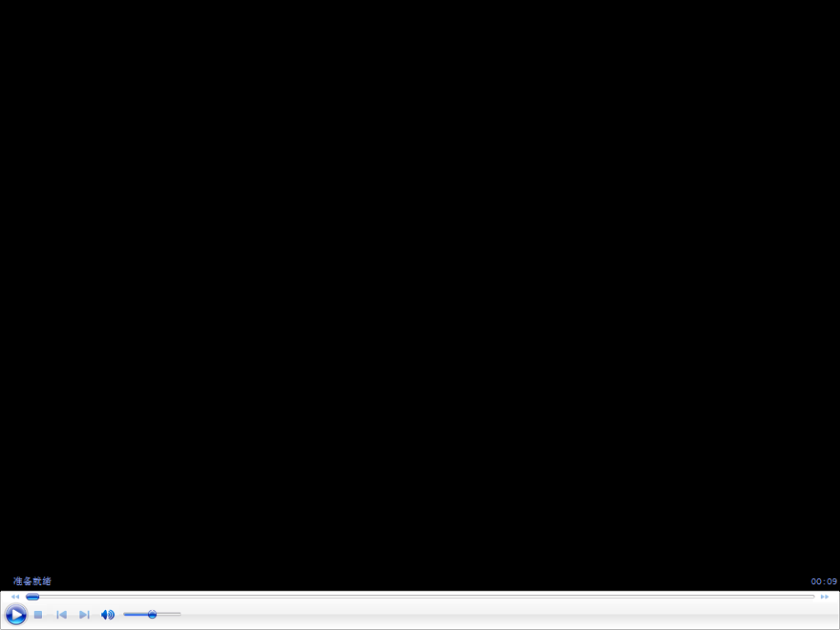This screenshot has height=630, width=840.
Task: Click the volume slider handle
Action: tap(152, 614)
